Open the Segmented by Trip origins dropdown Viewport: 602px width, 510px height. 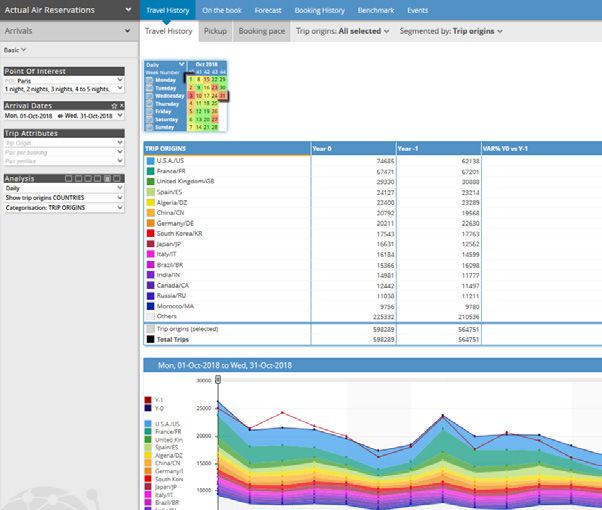click(x=451, y=31)
